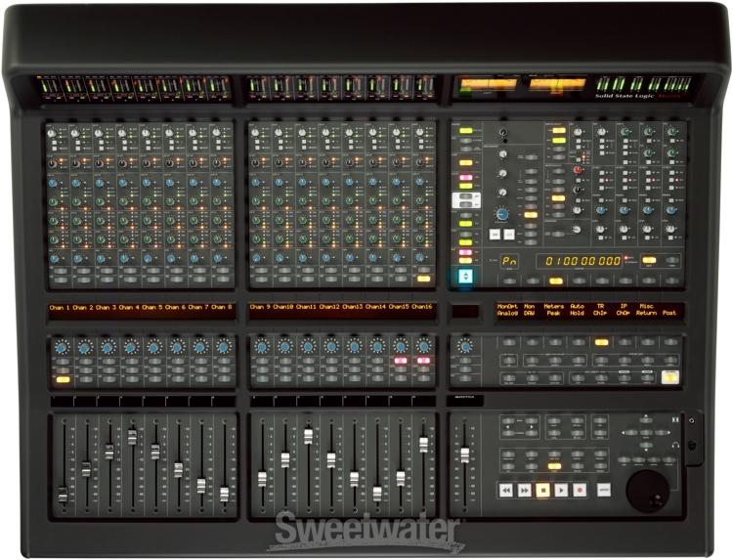Tap the Chan 1 scribble strip label
Viewport: 733px width, 560px height.
pyautogui.click(x=60, y=307)
